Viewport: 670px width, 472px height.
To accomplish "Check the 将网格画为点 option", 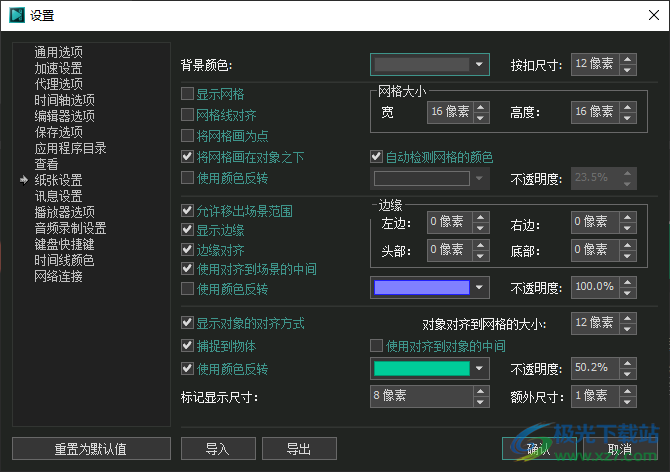I will tap(187, 135).
